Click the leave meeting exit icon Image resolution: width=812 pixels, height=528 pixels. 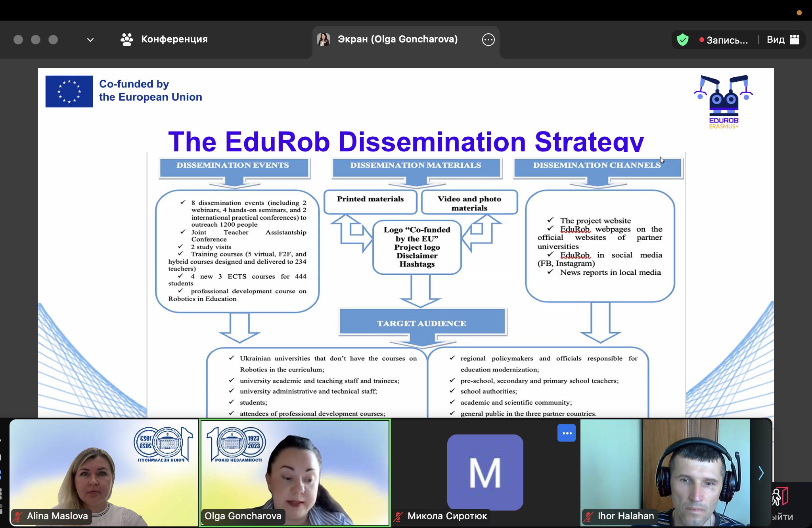pyautogui.click(x=780, y=497)
